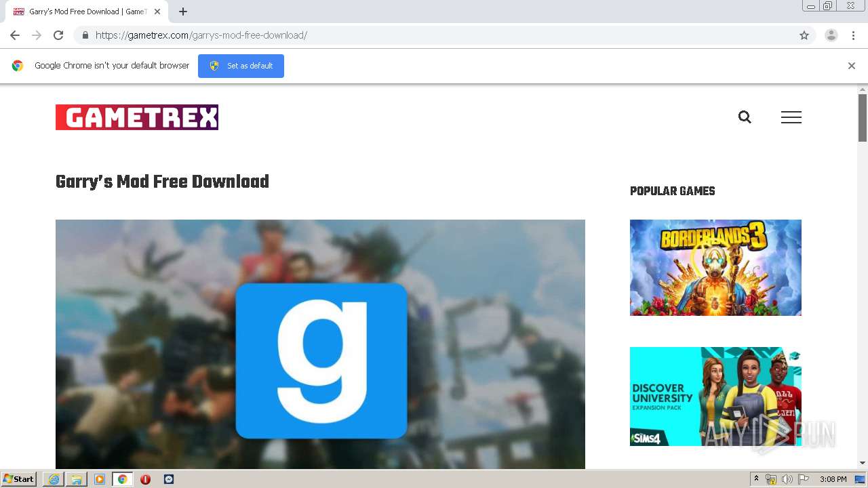Open the Borderlands 3 game thumbnail
868x488 pixels.
(x=715, y=268)
